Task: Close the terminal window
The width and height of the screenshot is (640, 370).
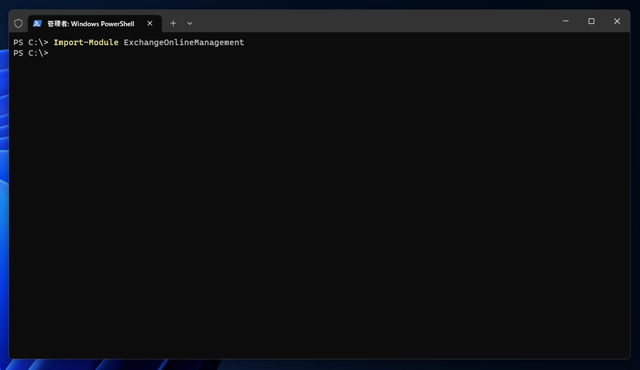Action: coord(617,21)
